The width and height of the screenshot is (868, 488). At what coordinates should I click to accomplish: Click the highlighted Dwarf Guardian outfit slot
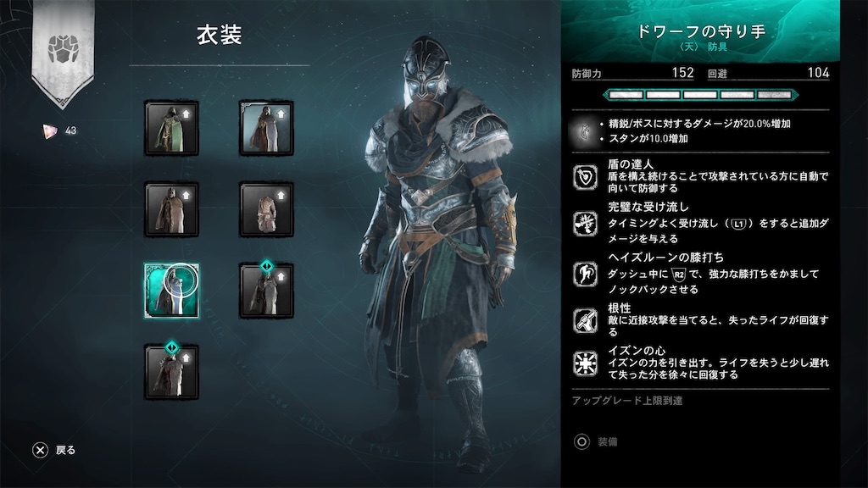tap(171, 291)
